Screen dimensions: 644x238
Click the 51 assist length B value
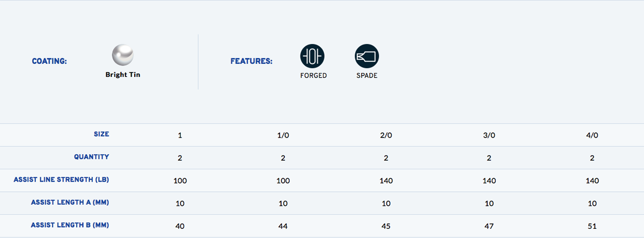tap(592, 226)
